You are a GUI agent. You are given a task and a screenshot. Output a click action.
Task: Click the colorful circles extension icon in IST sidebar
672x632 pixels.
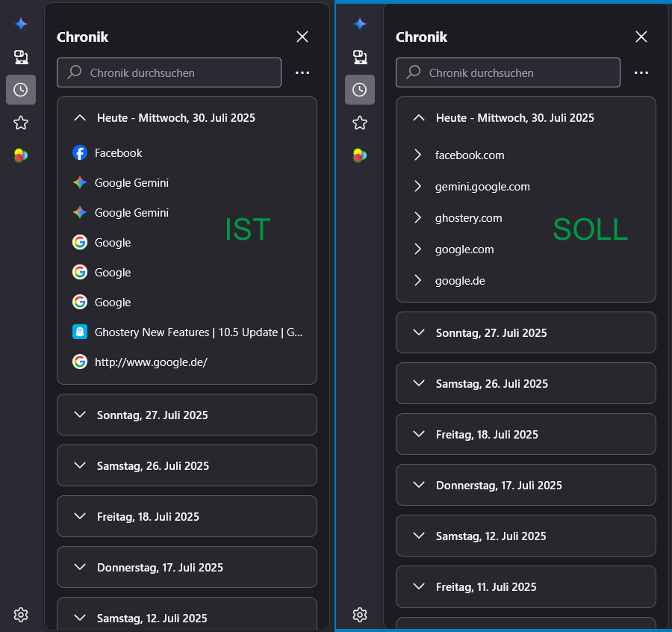click(x=21, y=155)
